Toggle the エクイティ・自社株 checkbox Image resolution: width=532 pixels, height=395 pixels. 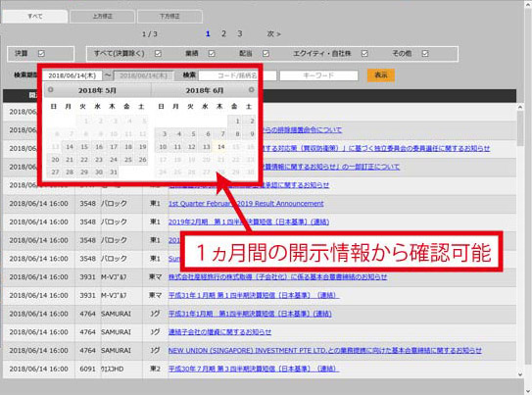pos(364,54)
